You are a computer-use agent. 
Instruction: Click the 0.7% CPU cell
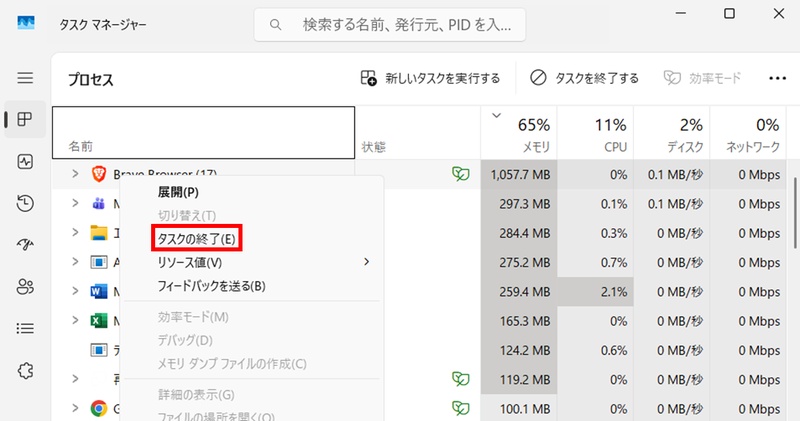pyautogui.click(x=595, y=262)
